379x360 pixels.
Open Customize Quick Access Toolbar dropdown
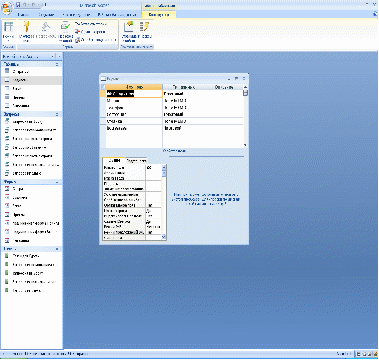coord(46,5)
